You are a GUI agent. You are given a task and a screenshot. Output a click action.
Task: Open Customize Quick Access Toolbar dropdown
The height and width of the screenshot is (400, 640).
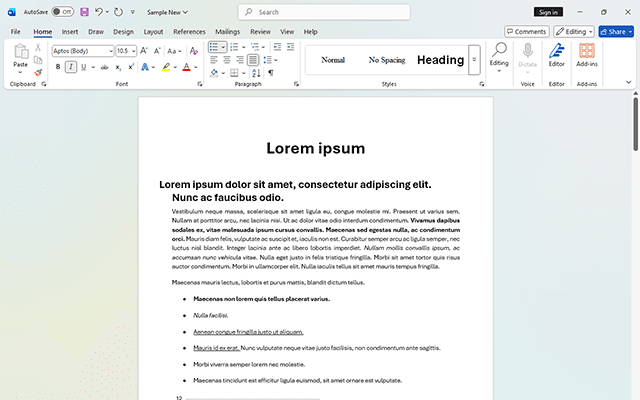pos(133,12)
